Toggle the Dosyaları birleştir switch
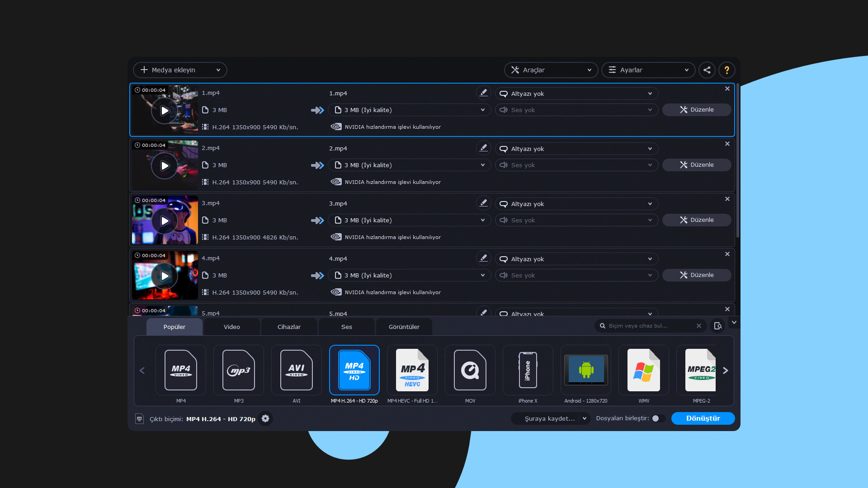 tap(658, 418)
